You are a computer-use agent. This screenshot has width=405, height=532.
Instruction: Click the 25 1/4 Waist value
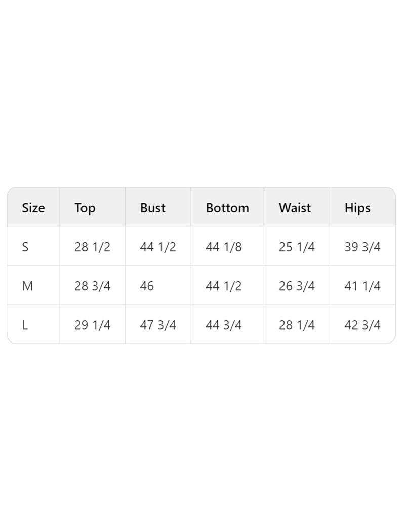tap(297, 247)
